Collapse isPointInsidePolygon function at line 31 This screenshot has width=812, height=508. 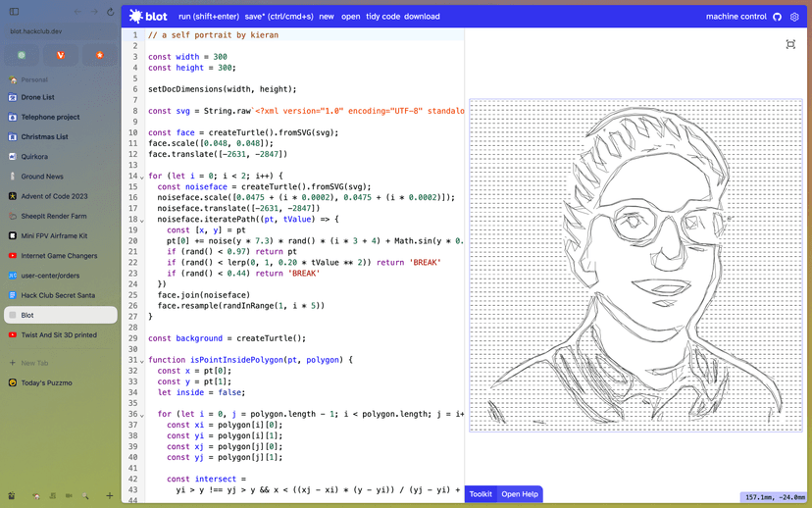142,360
